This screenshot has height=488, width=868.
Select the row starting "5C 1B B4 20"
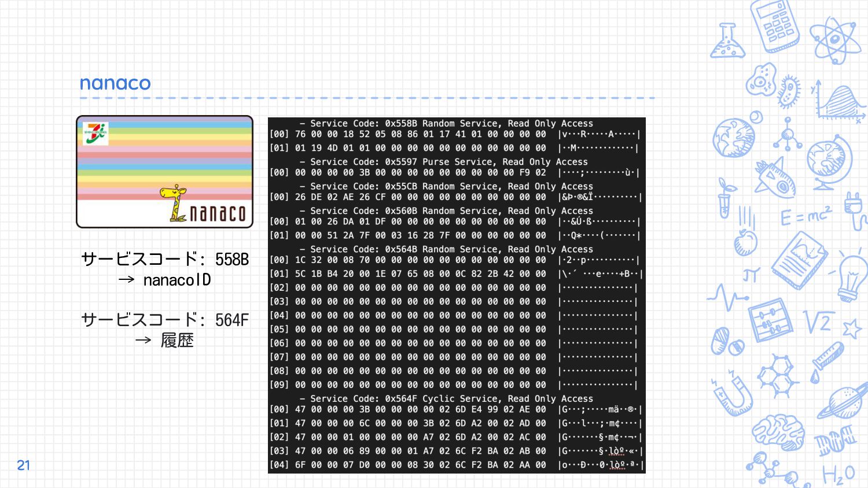coord(455,274)
